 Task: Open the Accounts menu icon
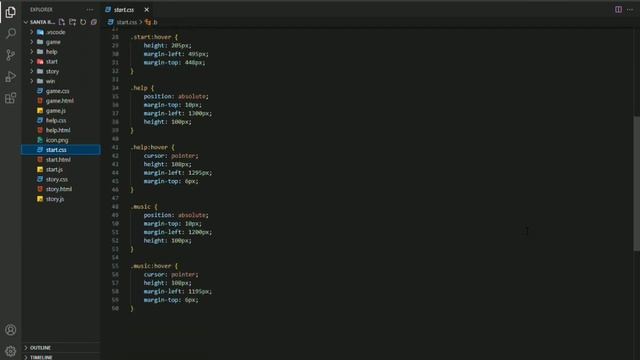pyautogui.click(x=11, y=330)
